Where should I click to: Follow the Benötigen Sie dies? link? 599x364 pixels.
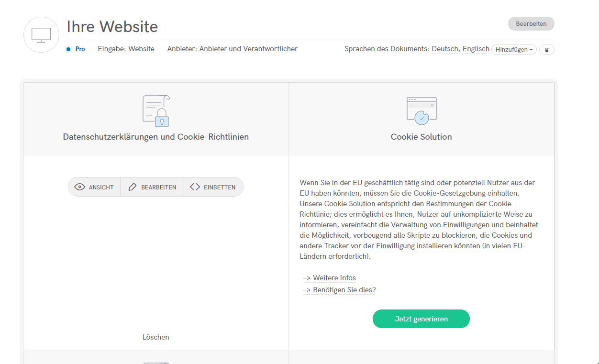pos(344,290)
